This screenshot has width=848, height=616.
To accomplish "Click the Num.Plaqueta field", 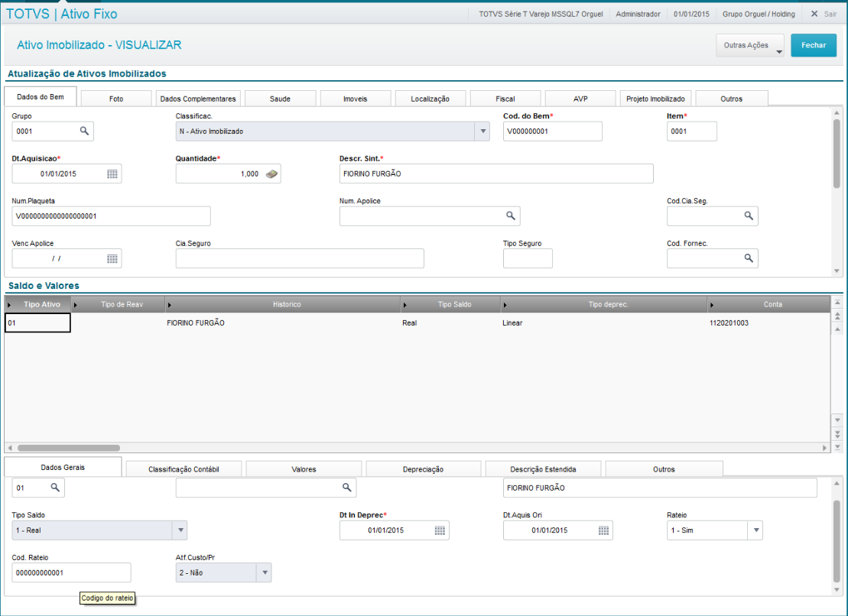I will pos(111,216).
